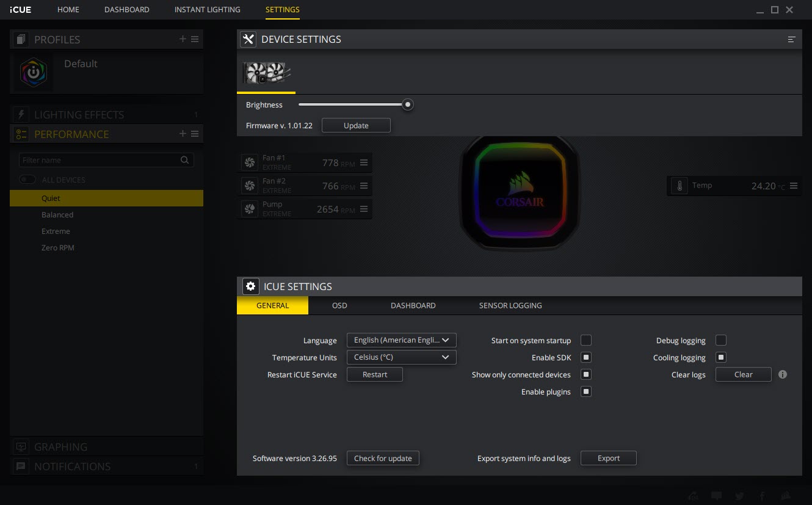
Task: Toggle Show only connected devices checkbox
Action: 586,374
